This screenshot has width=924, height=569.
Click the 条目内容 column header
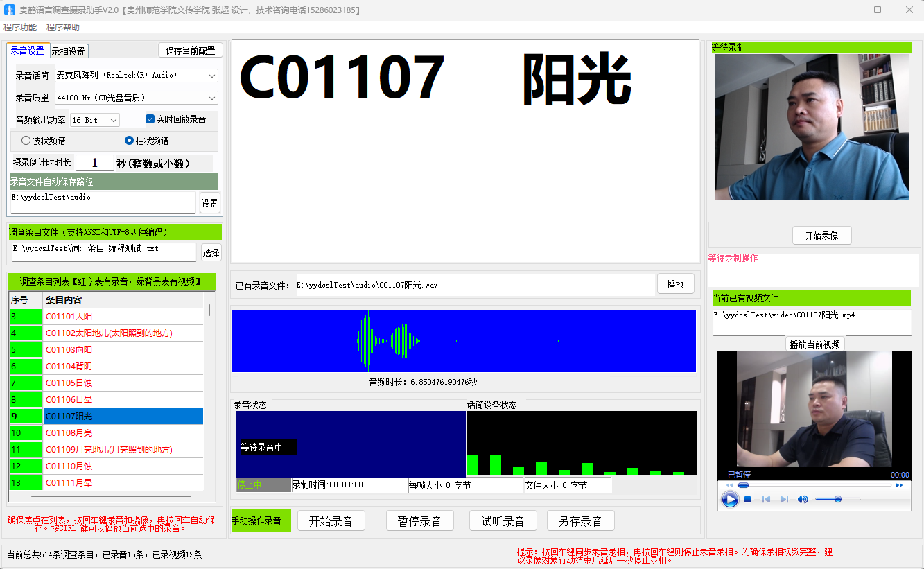click(x=123, y=300)
